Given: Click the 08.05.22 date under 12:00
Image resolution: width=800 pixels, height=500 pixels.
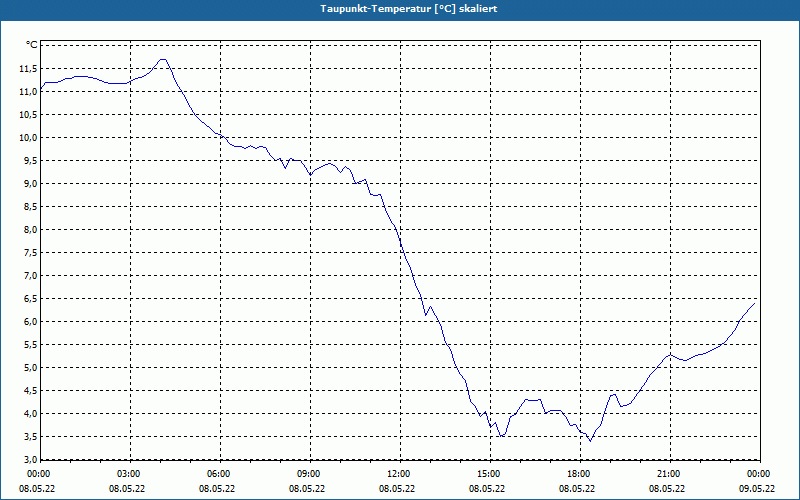Looking at the screenshot, I should [397, 489].
